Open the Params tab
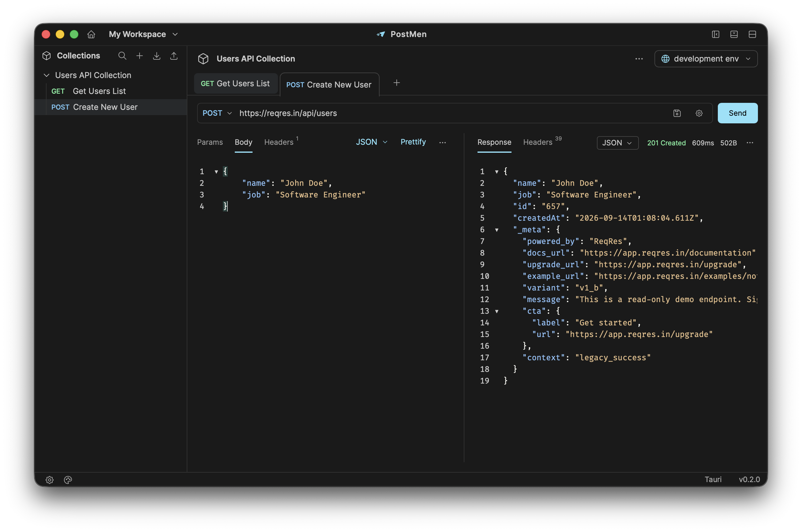This screenshot has height=532, width=802. click(210, 142)
